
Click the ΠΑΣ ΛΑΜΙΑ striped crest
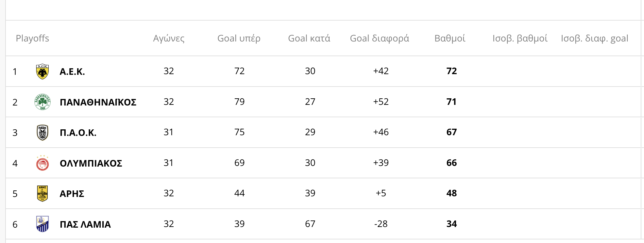pos(42,224)
